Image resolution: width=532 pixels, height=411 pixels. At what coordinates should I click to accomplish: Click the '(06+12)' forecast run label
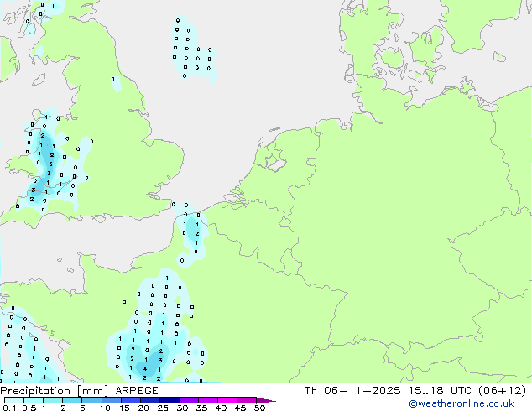[502, 391]
